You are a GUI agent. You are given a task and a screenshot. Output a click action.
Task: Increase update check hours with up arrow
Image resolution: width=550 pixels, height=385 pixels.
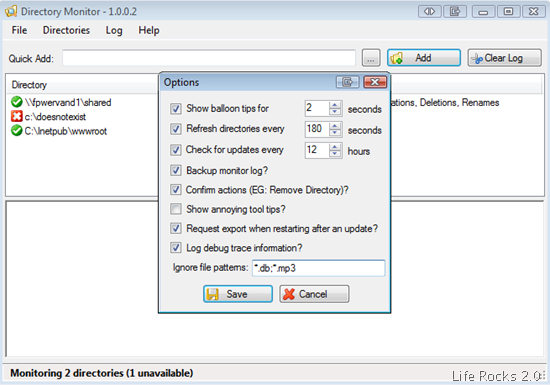pyautogui.click(x=335, y=147)
